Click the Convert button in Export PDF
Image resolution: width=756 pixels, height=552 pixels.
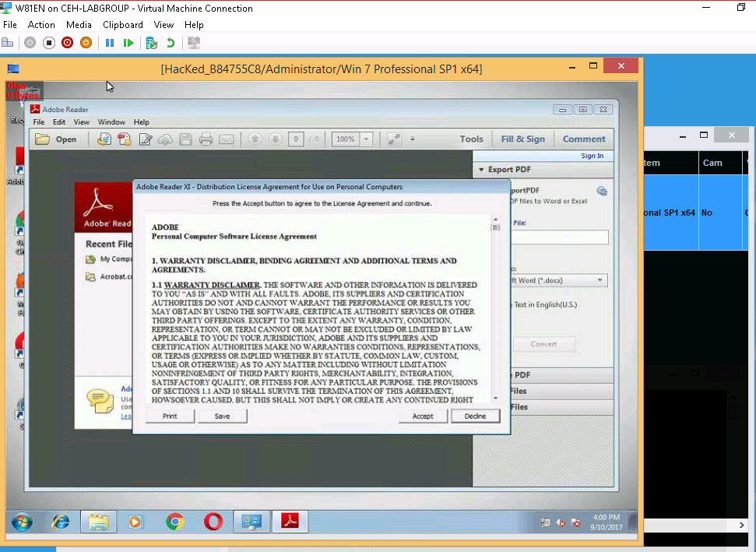point(543,344)
